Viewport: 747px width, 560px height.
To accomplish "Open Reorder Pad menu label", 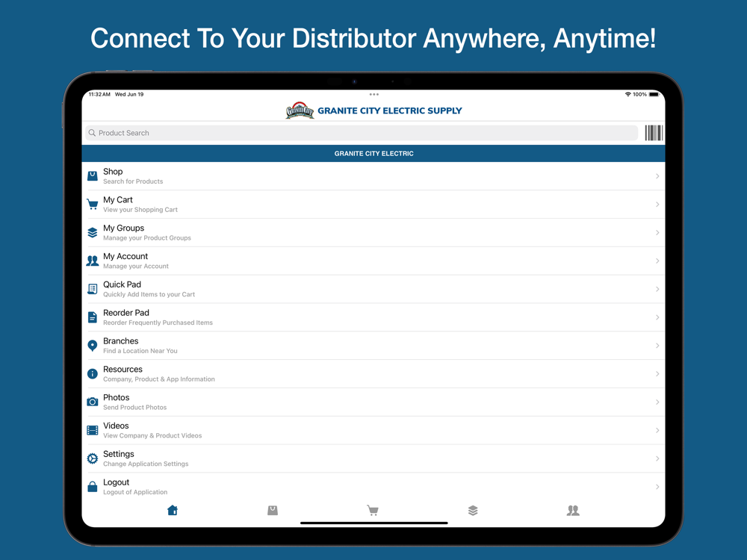I will tap(126, 313).
